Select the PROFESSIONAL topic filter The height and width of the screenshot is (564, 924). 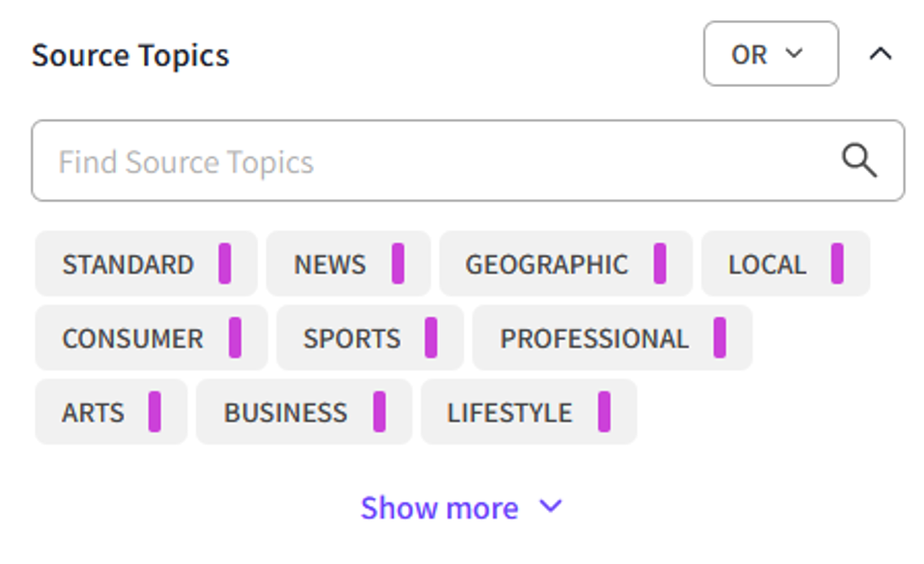coord(594,338)
